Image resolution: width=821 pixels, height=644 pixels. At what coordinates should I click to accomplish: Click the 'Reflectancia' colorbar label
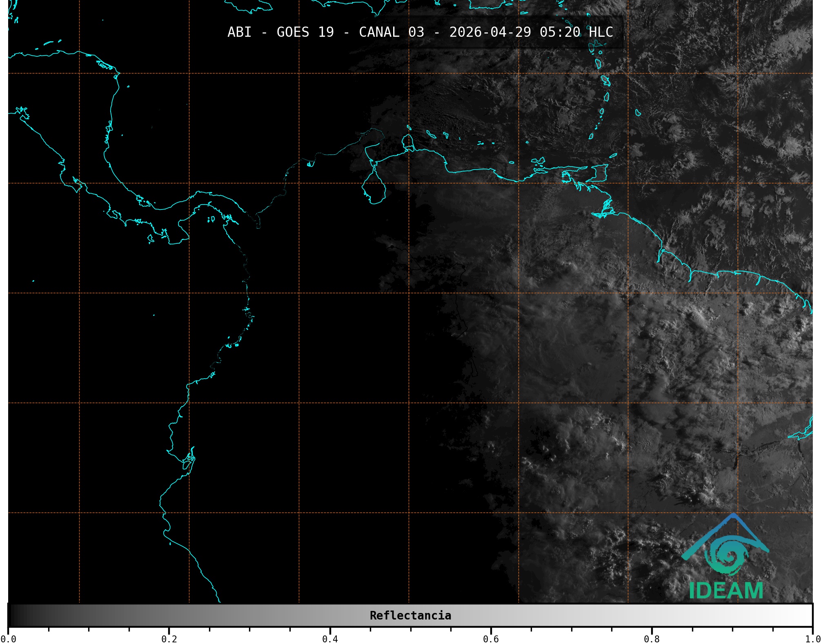pyautogui.click(x=410, y=615)
